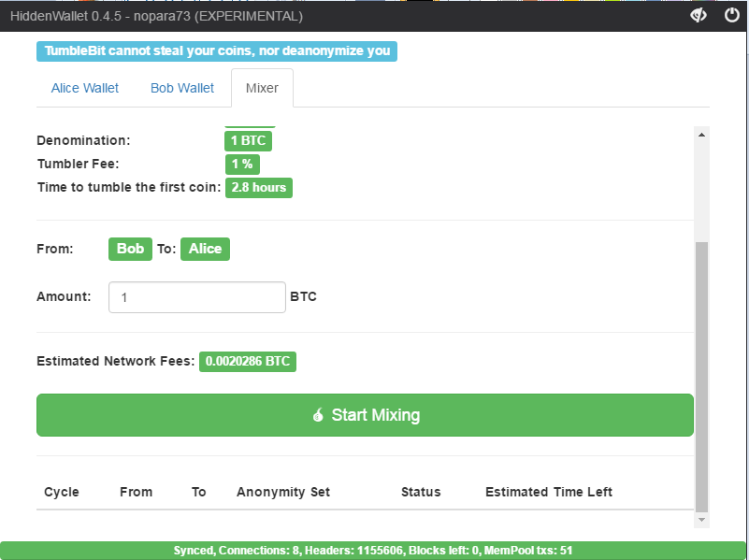Screen dimensions: 749x560
Task: Click the 'Time to tumble the first coin:' label
Action: pyautogui.click(x=129, y=187)
